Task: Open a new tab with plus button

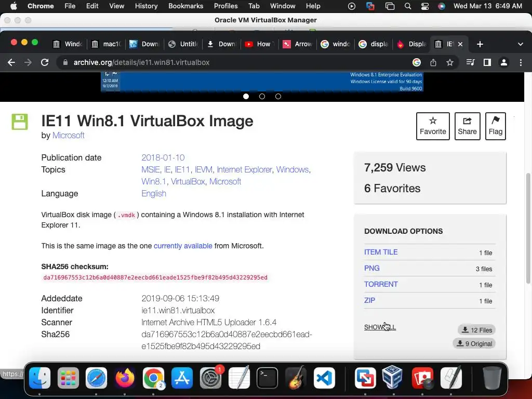Action: pyautogui.click(x=480, y=44)
